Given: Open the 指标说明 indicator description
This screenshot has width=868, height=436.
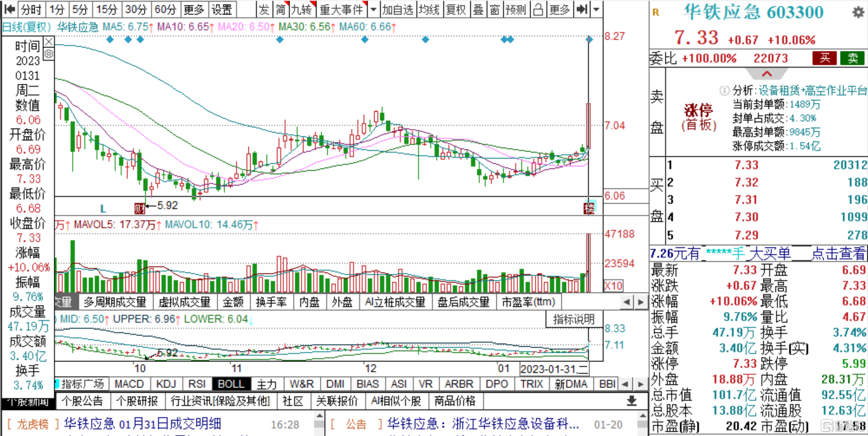Looking at the screenshot, I should tap(574, 319).
